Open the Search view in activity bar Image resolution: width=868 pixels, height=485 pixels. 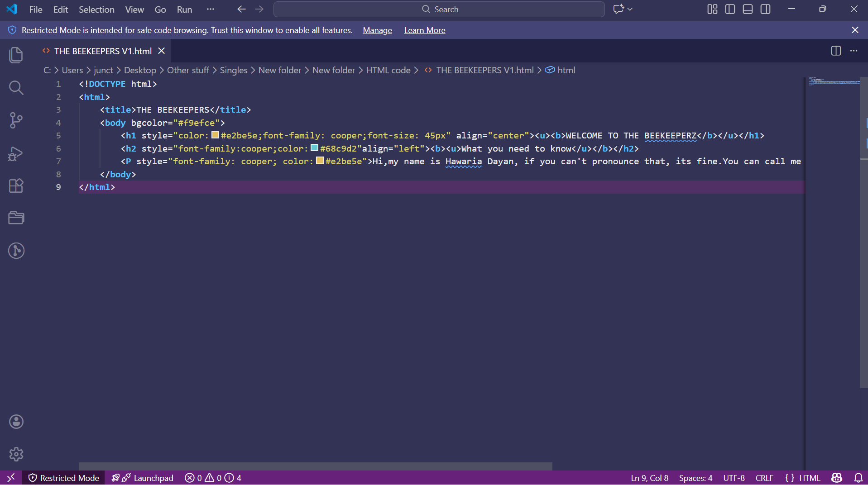click(x=16, y=88)
